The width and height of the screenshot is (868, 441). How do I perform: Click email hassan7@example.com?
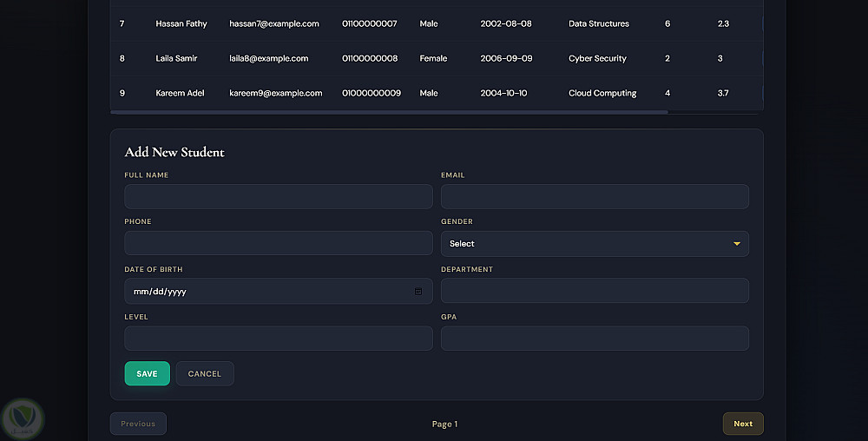[x=274, y=23]
